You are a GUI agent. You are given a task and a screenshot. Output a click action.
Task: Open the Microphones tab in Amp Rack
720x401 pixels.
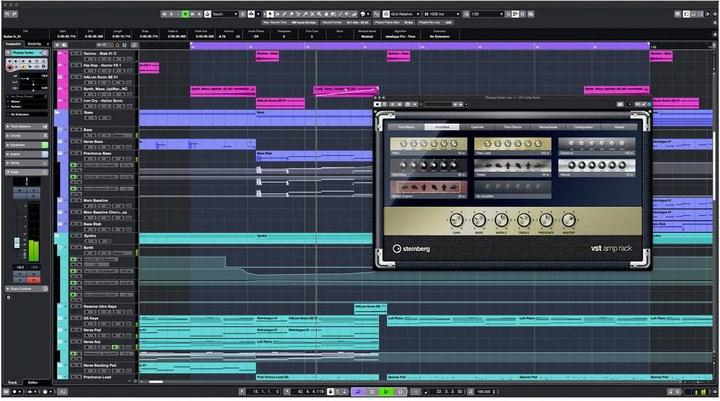[x=548, y=127]
